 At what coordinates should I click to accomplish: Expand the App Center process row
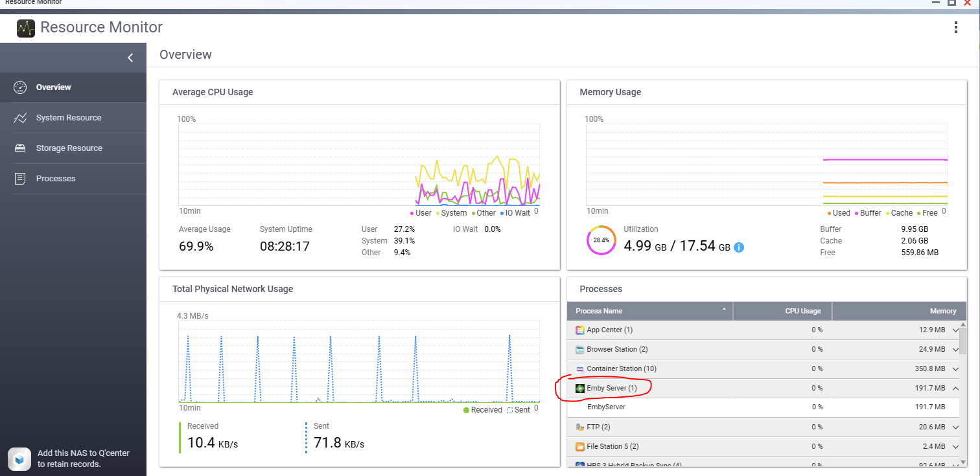click(955, 331)
